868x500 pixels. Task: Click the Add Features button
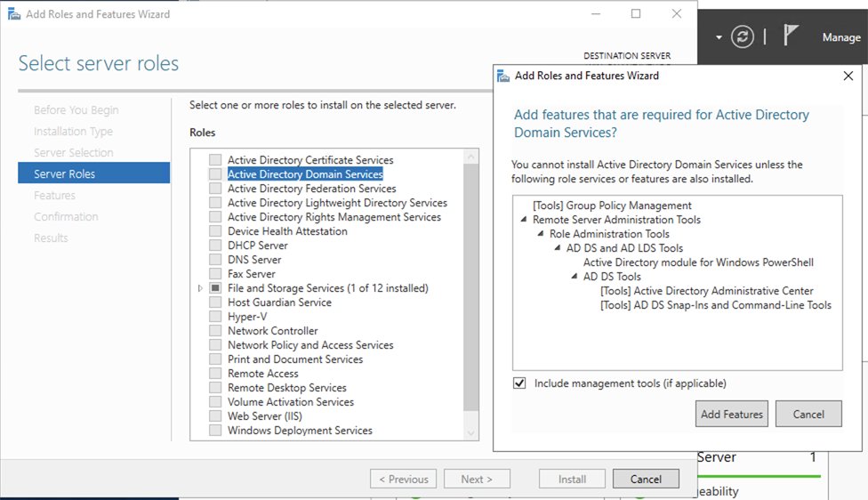(732, 415)
